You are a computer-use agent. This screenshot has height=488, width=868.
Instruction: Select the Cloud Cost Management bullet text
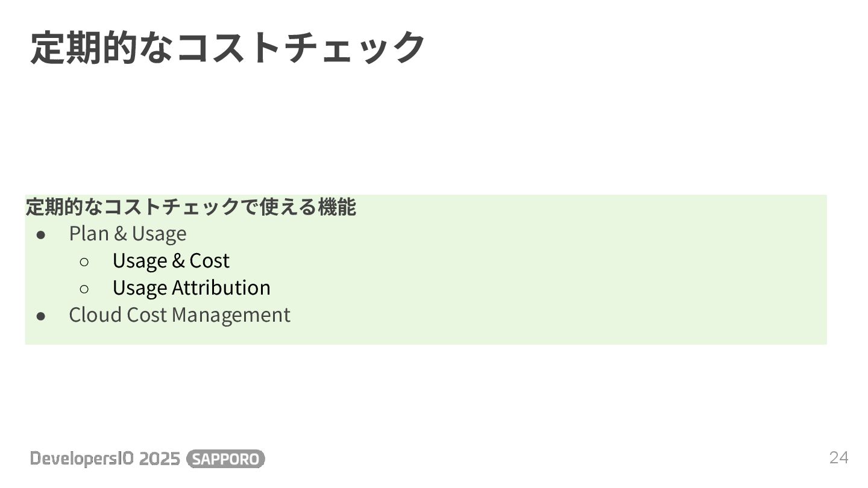click(180, 315)
